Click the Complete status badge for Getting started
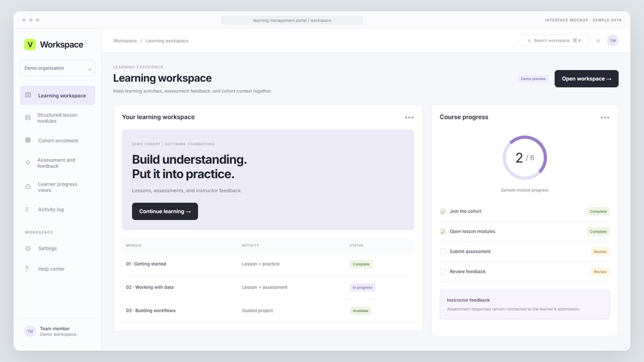Image resolution: width=644 pixels, height=362 pixels. pyautogui.click(x=361, y=264)
